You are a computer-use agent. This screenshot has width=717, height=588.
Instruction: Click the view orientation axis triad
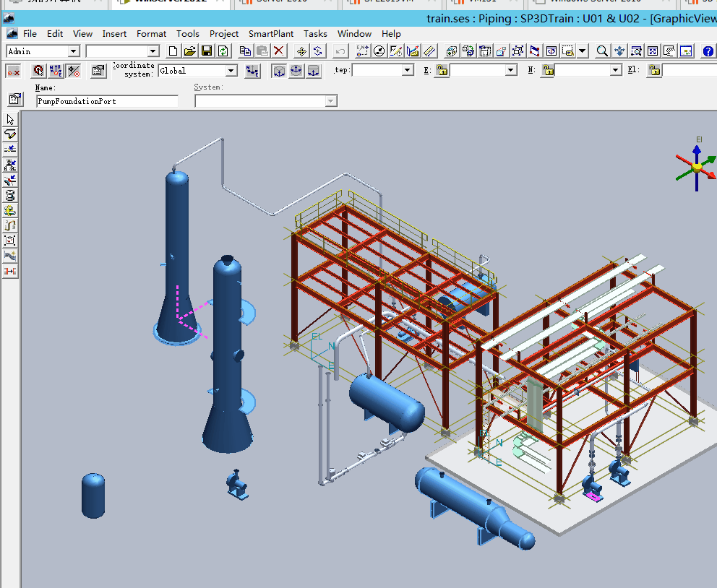pos(696,167)
